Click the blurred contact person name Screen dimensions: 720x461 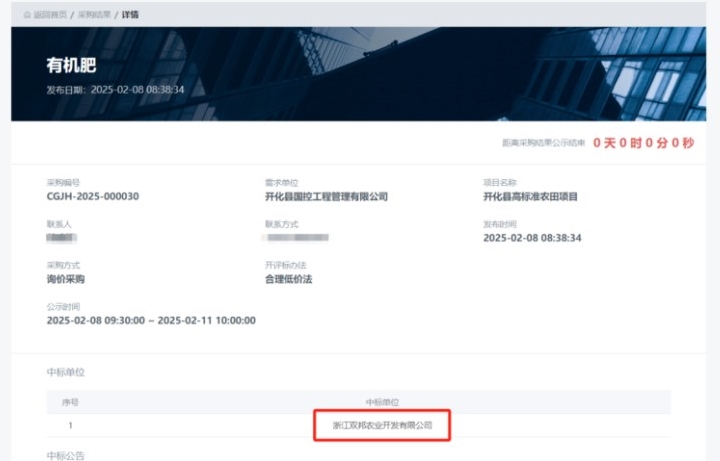click(62, 238)
